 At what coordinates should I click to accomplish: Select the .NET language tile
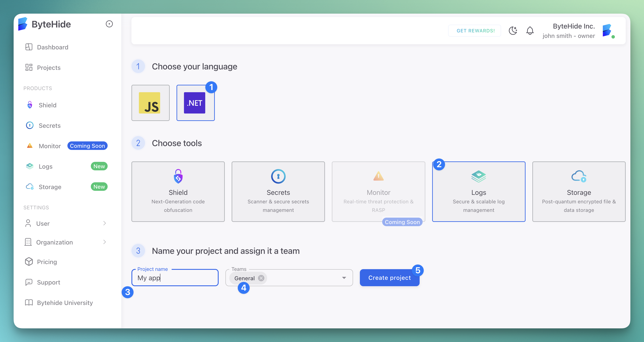click(195, 103)
